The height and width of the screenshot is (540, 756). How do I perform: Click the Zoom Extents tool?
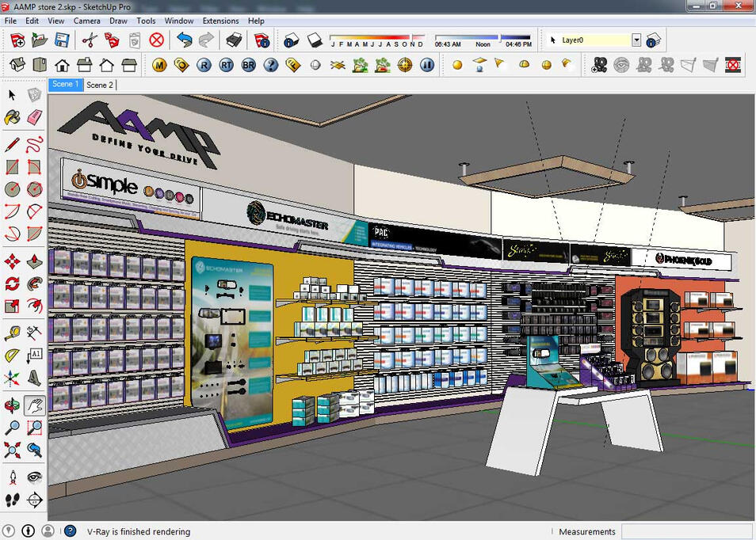point(12,451)
